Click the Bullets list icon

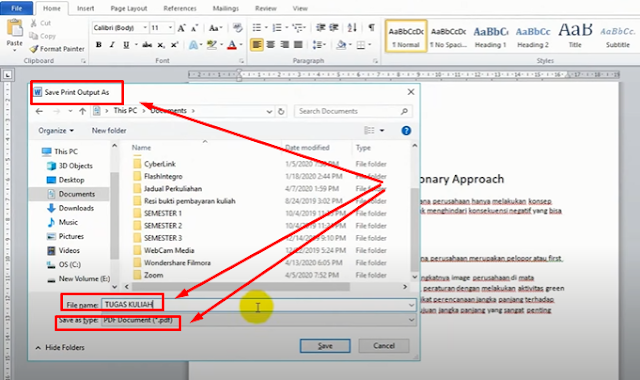[257, 28]
